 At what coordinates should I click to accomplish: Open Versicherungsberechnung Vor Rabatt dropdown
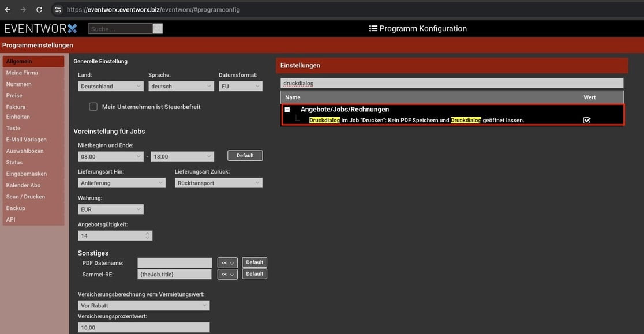tap(144, 305)
